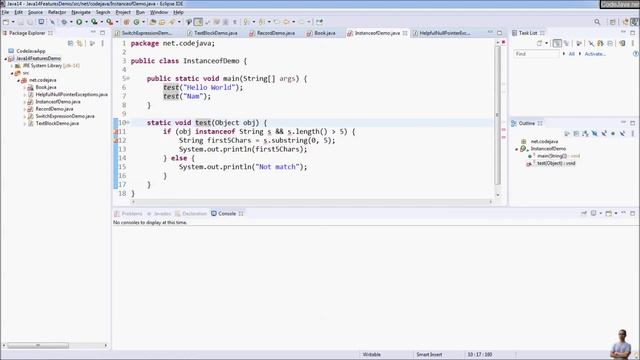Collapse InstanceofDemo class in Outline
The image size is (640, 360).
click(x=517, y=149)
